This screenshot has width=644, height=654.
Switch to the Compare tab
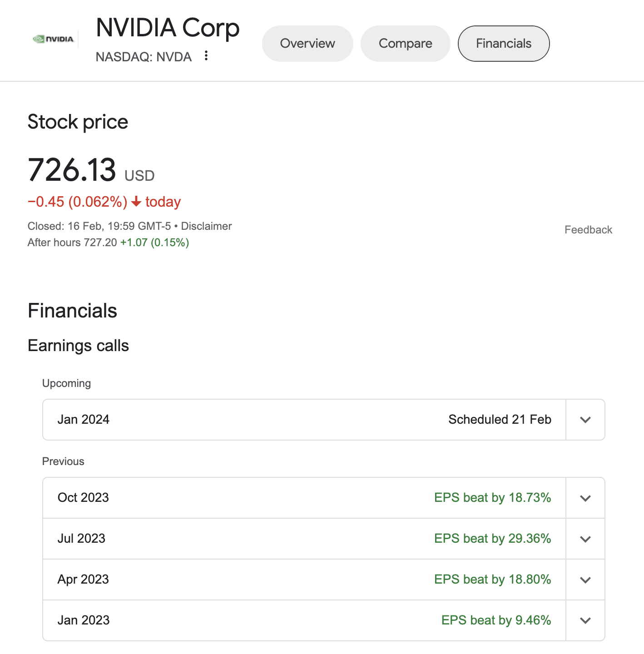click(405, 44)
